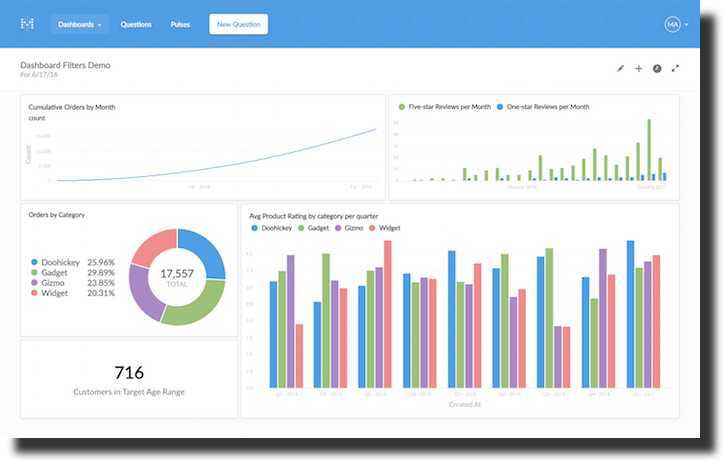723x461 pixels.
Task: Select the Gadget 29.89% legend row
Action: pyautogui.click(x=73, y=272)
